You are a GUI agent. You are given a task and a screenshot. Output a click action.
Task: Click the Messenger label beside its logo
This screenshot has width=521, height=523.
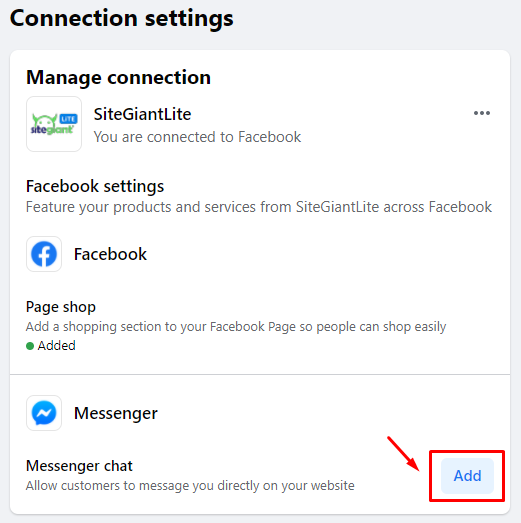(x=116, y=414)
